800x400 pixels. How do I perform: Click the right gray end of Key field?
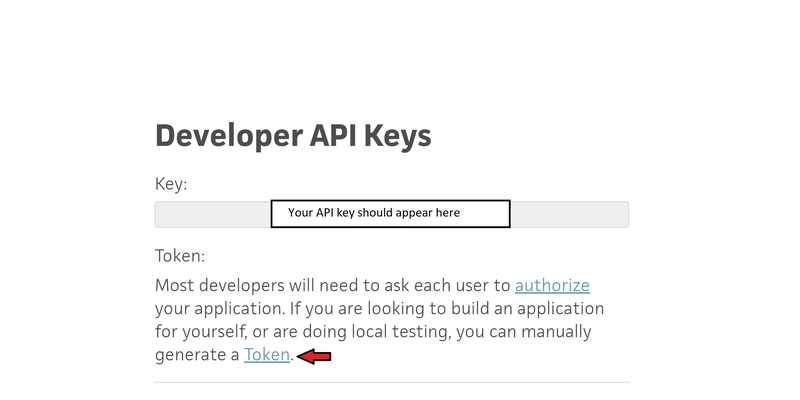569,214
